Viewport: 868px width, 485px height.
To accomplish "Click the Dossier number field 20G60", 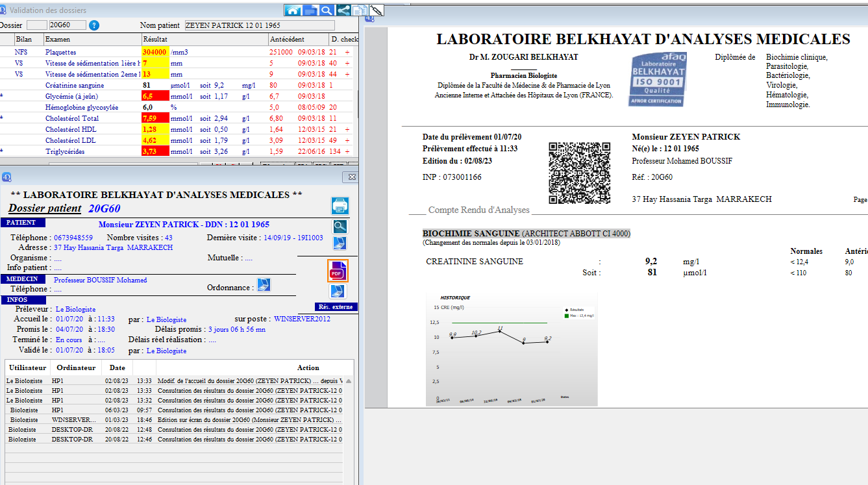I will click(68, 25).
